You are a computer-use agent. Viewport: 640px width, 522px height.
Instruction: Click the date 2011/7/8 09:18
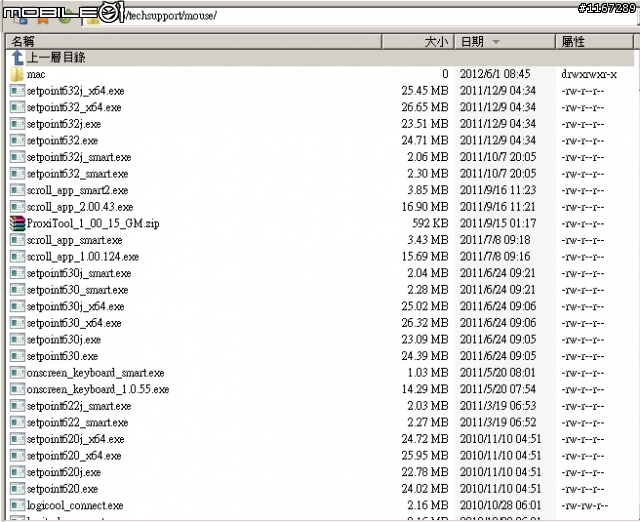tap(495, 240)
